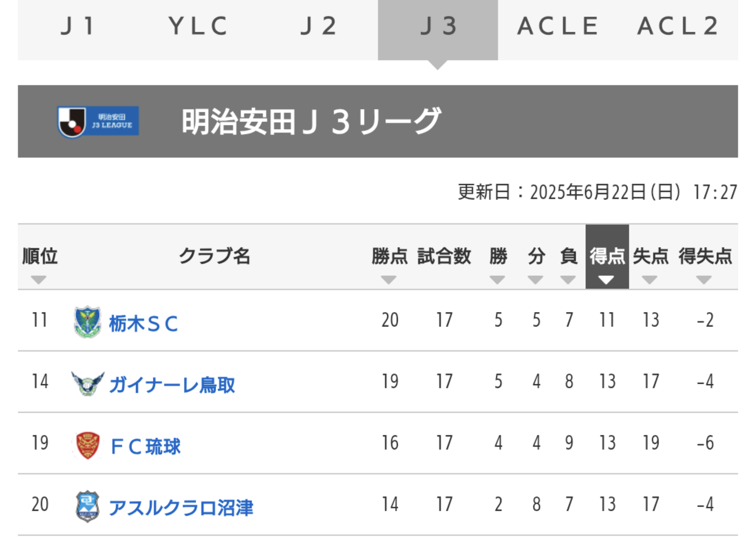The image size is (756, 537).
Task: Open 栃木SC club link
Action: [x=143, y=323]
